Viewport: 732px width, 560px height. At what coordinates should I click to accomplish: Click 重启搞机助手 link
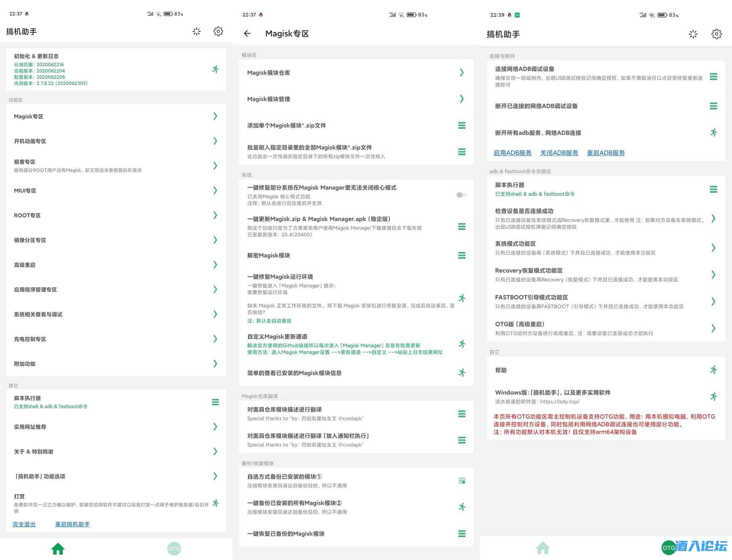[72, 524]
